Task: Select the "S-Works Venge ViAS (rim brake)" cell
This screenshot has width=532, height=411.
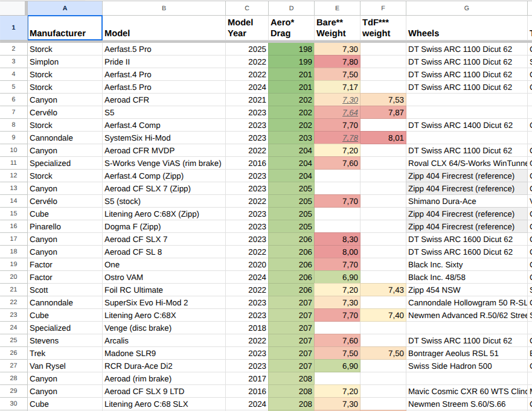Action: [164, 163]
